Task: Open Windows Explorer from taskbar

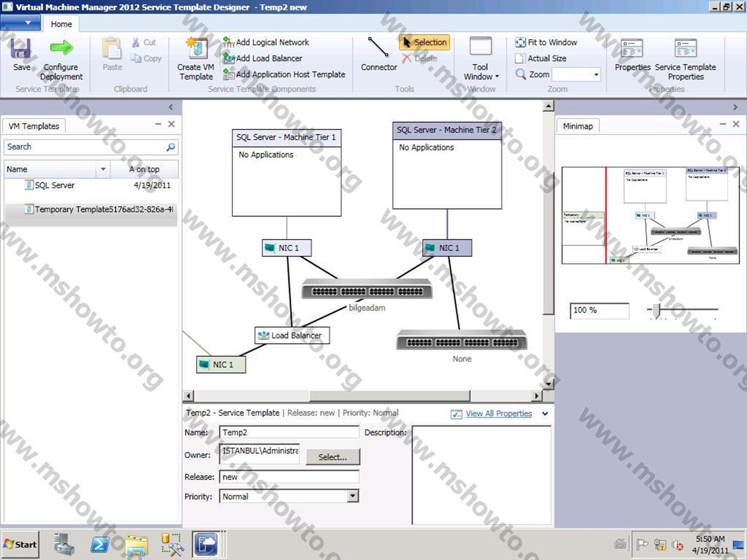Action: point(137,545)
